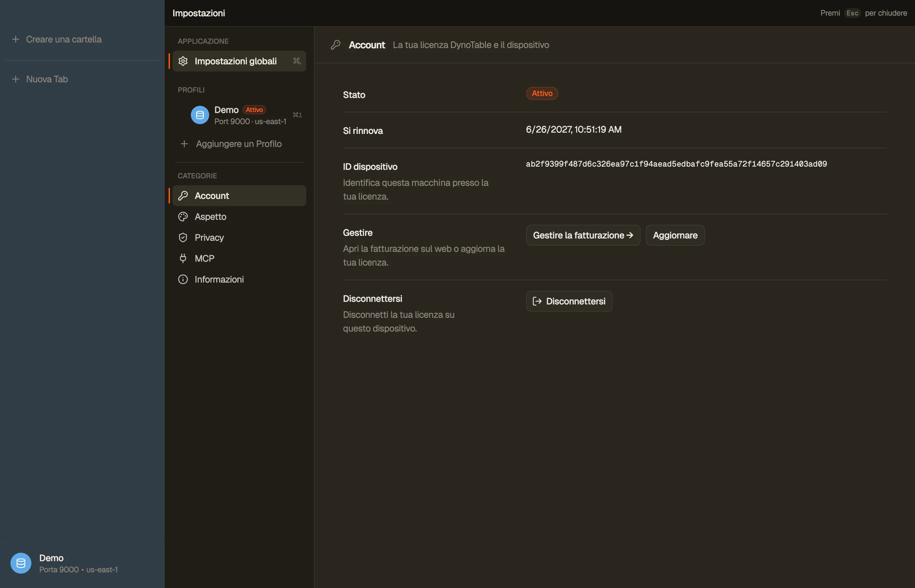Click the CATEGORIE section header
The height and width of the screenshot is (588, 915).
point(197,176)
